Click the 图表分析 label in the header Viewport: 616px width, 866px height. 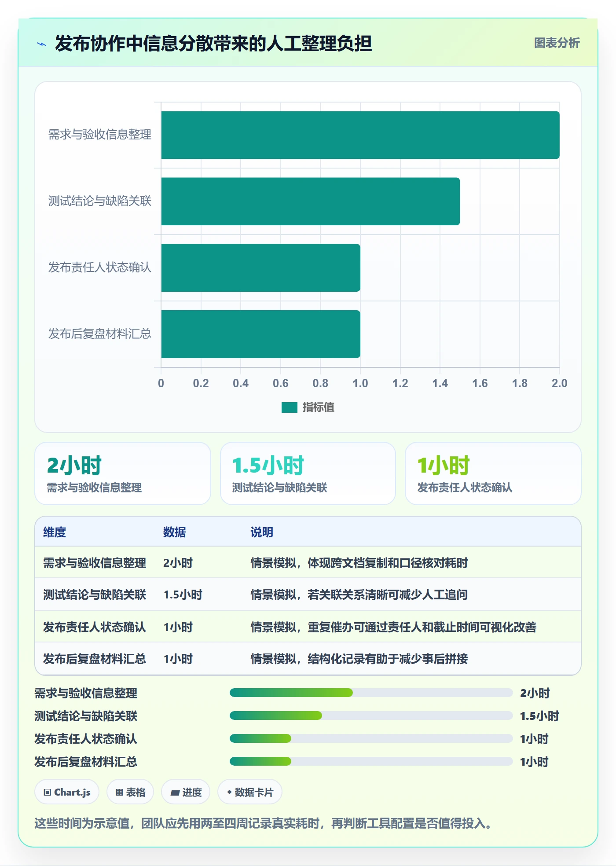tap(557, 43)
